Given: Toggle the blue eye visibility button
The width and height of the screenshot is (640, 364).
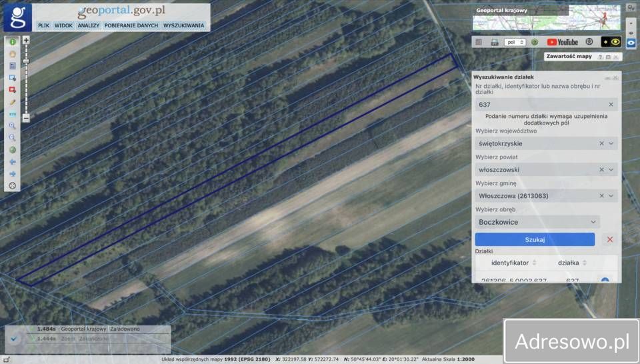Looking at the screenshot, I should click(631, 43).
